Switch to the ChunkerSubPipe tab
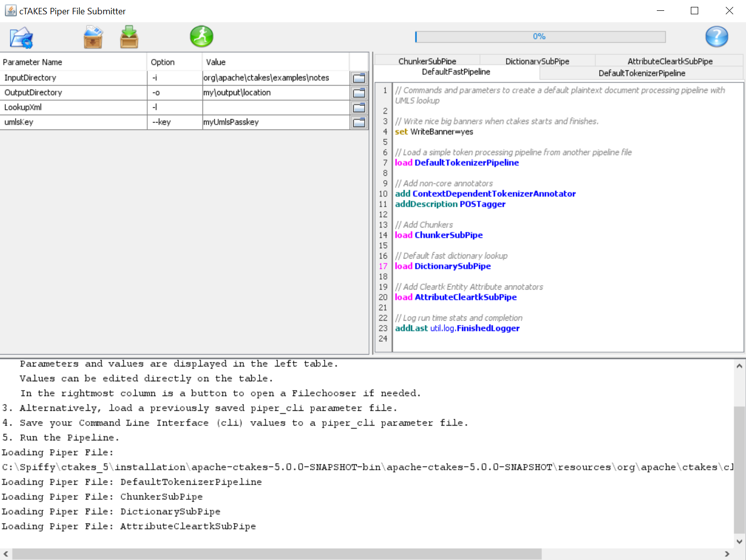The image size is (746, 560). point(427,61)
